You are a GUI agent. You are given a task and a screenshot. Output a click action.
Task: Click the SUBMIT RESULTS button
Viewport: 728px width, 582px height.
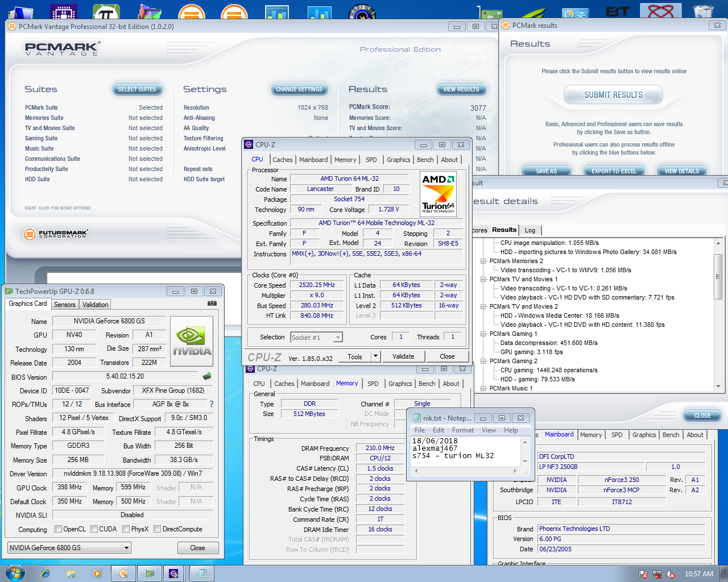click(x=613, y=95)
